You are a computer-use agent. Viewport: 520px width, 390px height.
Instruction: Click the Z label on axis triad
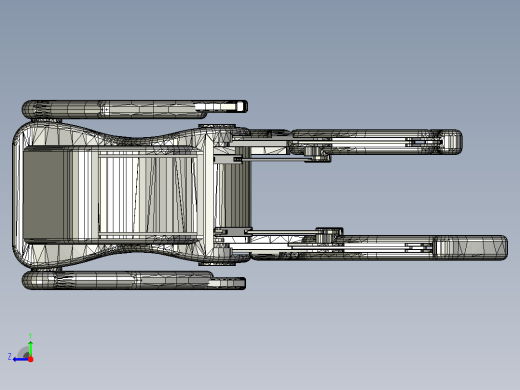(x=10, y=357)
